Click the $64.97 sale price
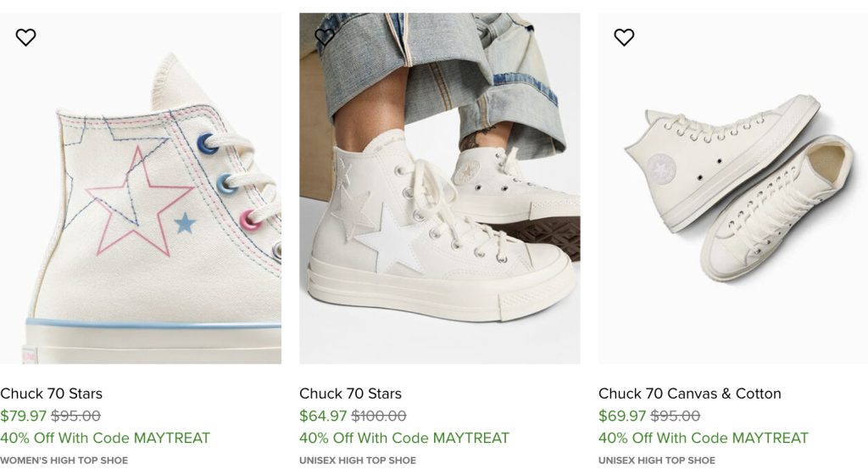The image size is (868, 475). (323, 416)
